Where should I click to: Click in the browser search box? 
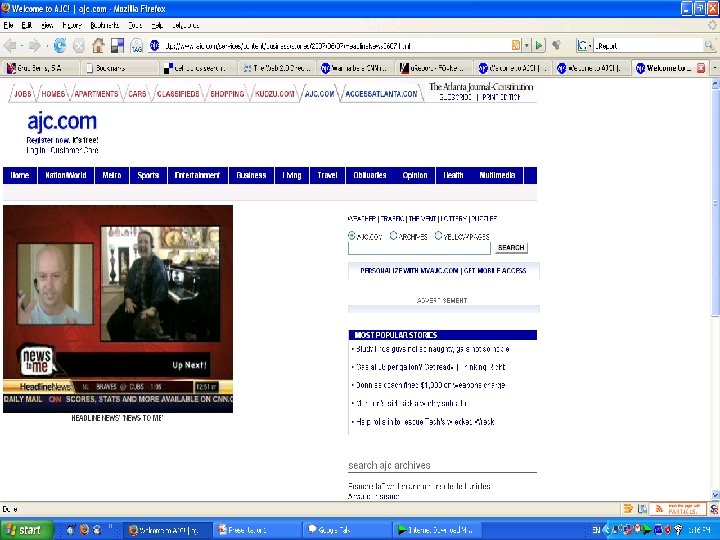coord(647,45)
